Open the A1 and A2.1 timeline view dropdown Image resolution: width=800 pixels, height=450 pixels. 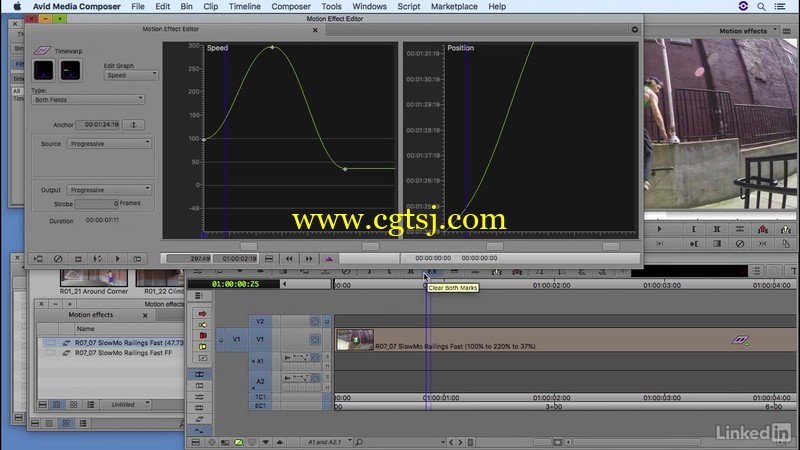(x=327, y=442)
